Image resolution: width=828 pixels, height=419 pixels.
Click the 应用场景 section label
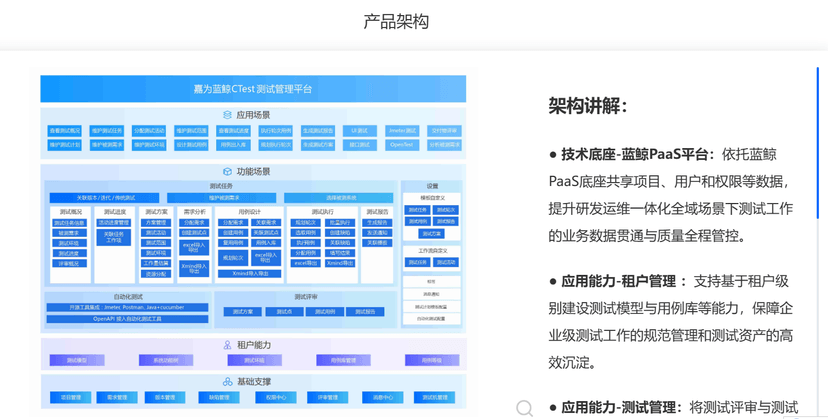pyautogui.click(x=253, y=115)
